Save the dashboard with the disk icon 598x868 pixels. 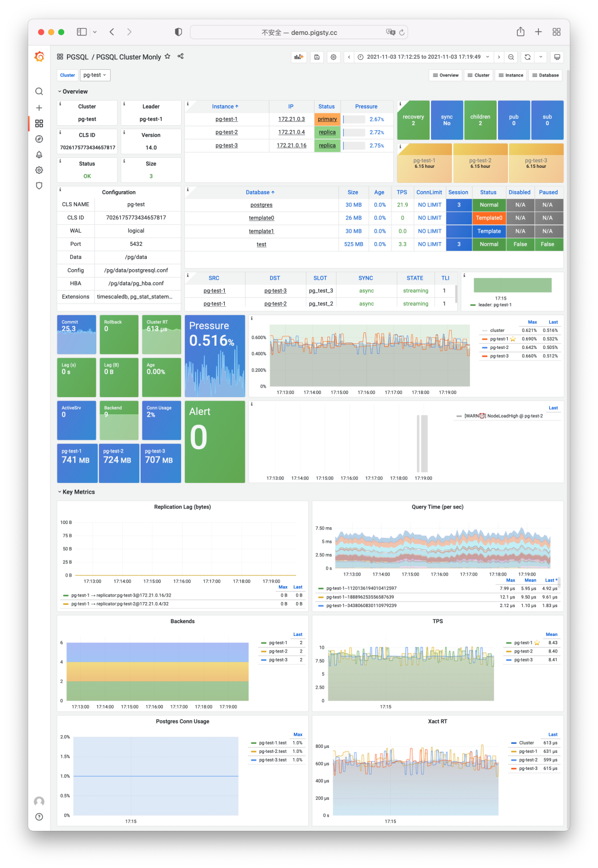[x=317, y=57]
